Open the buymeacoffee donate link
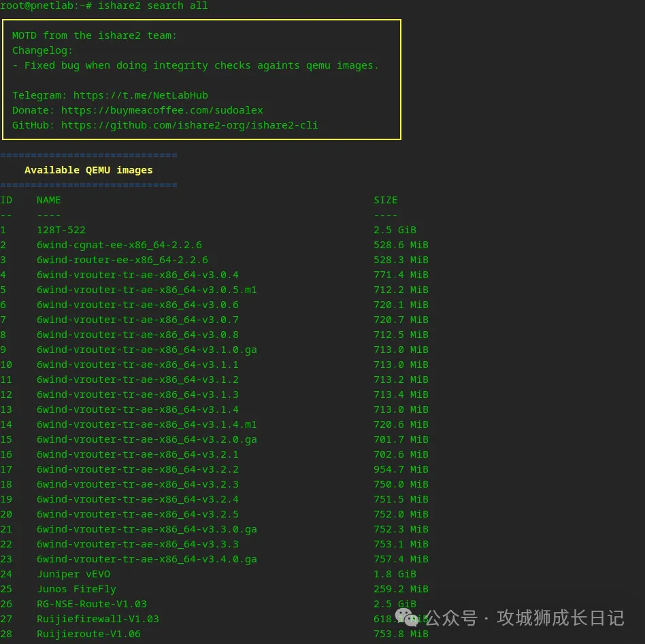The height and width of the screenshot is (644, 645). (162, 110)
